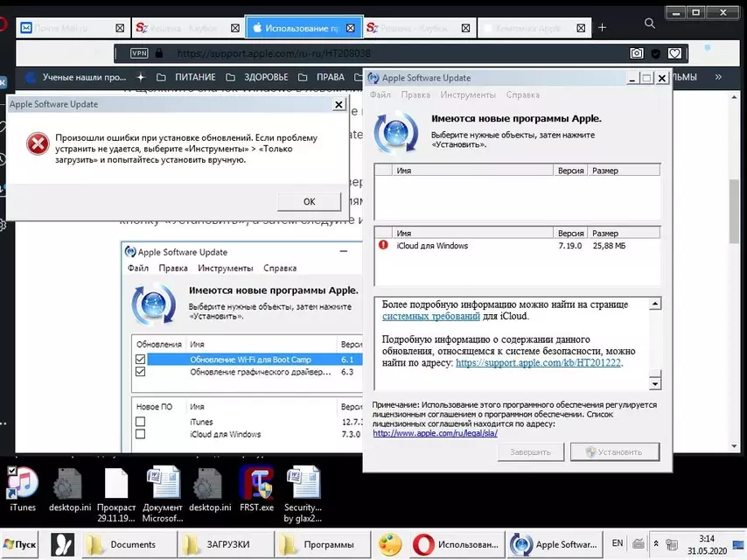
Task: Select the Документ Microsof... desktop file
Action: coord(163,495)
